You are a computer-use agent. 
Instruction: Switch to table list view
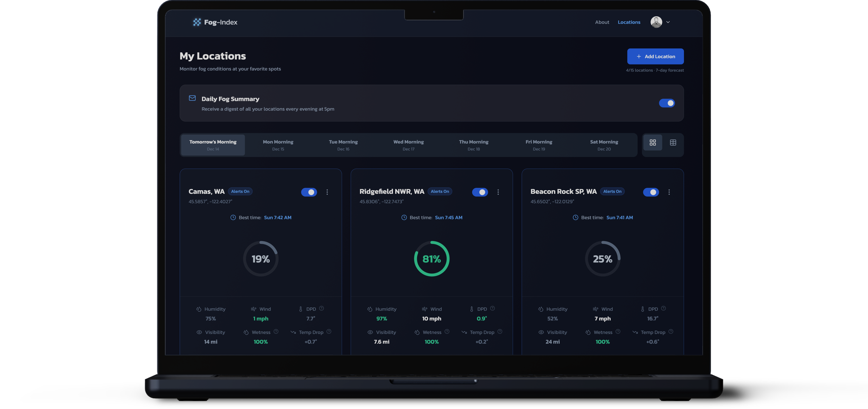pos(673,143)
